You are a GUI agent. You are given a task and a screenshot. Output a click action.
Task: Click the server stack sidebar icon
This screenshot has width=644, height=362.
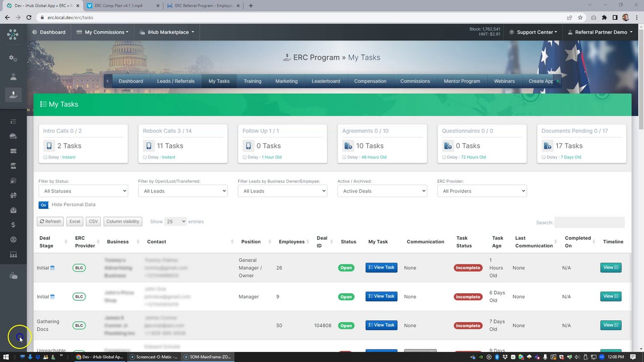click(x=13, y=151)
